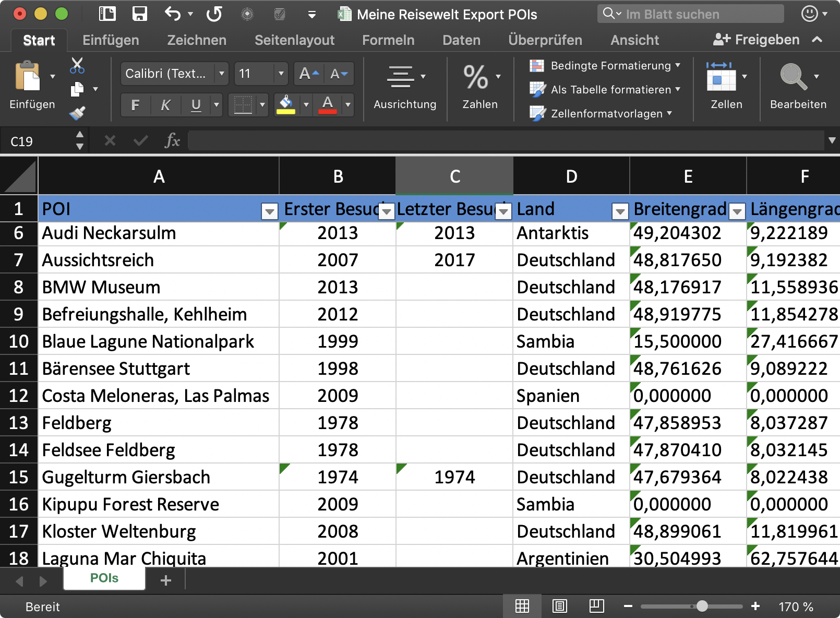Click the Im Blatt suchen search field
This screenshot has height=618, width=840.
tap(691, 14)
